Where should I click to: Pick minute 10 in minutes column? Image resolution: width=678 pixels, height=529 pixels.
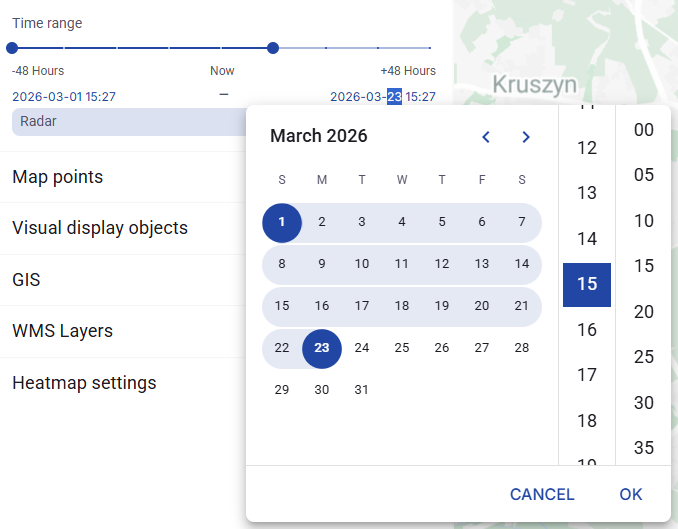point(643,221)
